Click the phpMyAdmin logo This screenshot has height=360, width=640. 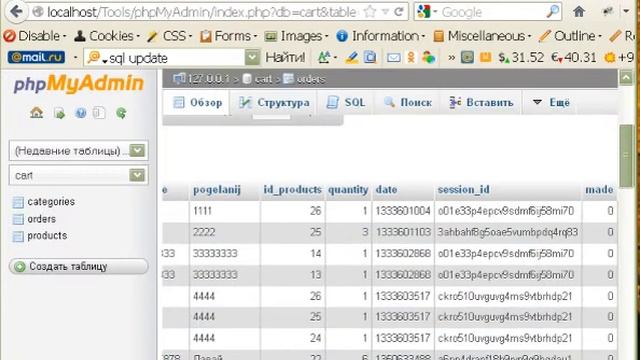(78, 84)
